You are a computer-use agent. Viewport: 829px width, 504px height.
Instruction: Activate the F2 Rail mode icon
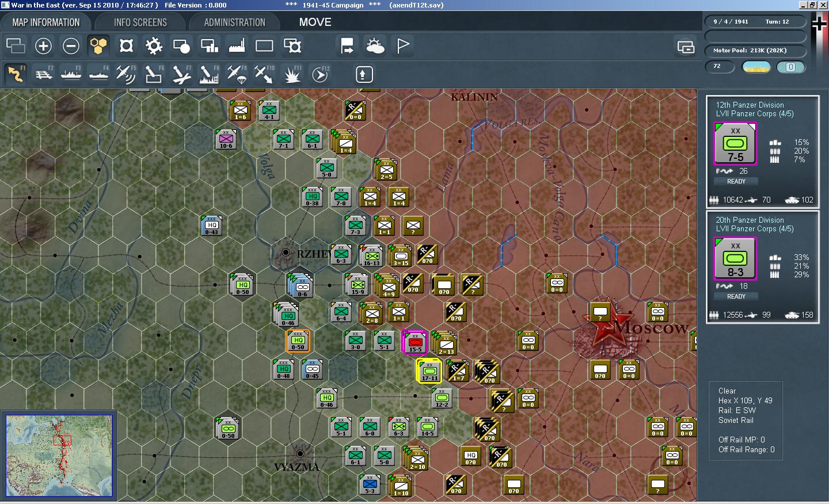click(x=44, y=74)
